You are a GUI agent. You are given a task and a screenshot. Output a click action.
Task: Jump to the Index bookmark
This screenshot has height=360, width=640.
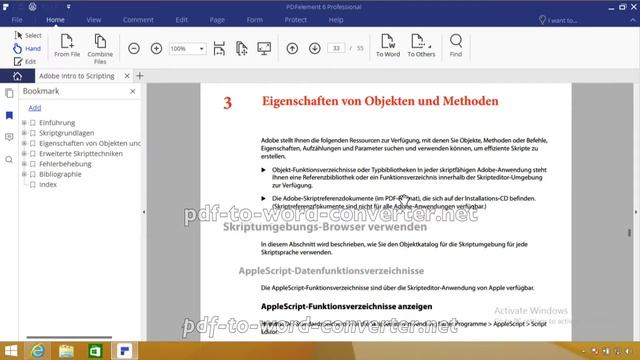[48, 184]
